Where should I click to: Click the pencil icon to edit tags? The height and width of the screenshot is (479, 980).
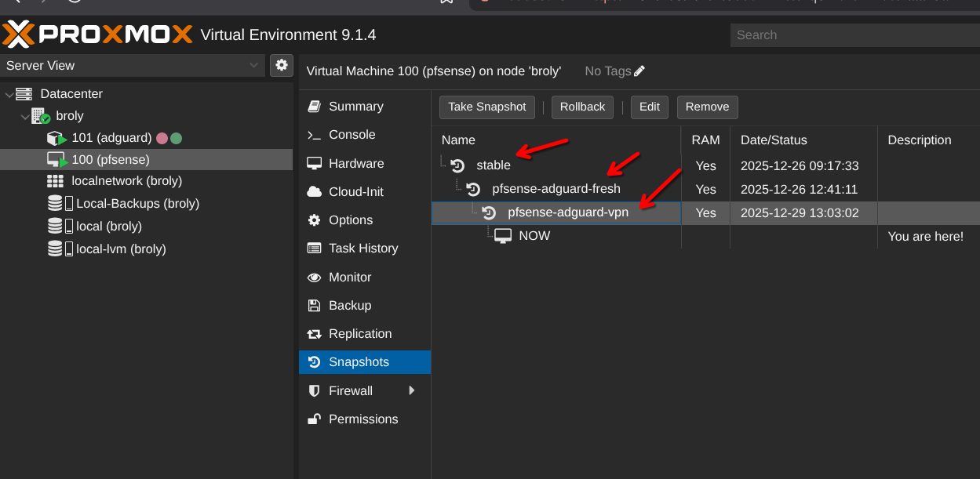tap(639, 71)
